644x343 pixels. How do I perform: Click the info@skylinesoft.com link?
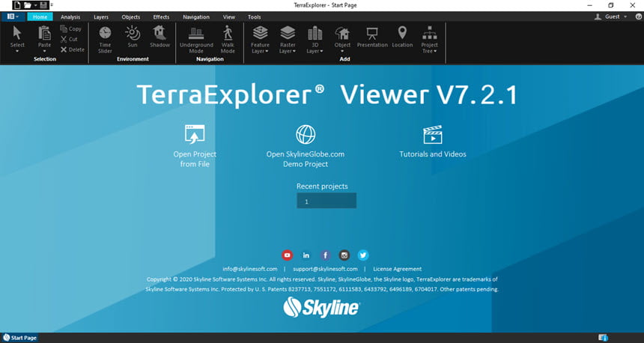point(249,269)
